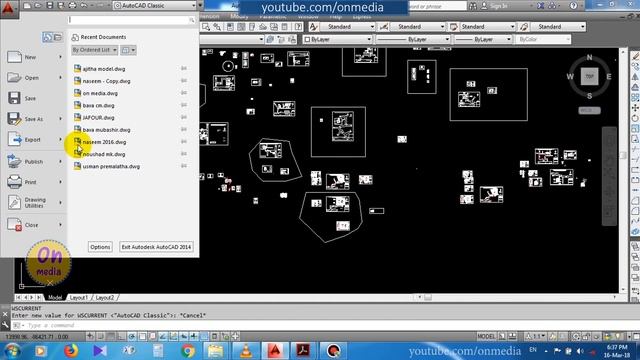The width and height of the screenshot is (640, 360).
Task: Click Exit Autodesk AutoCAD 2014 button
Action: (x=156, y=247)
